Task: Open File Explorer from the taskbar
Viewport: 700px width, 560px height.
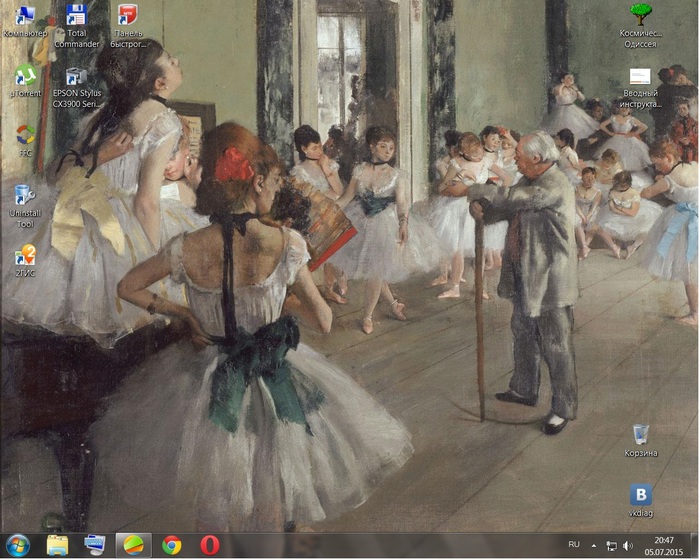Action: point(58,546)
